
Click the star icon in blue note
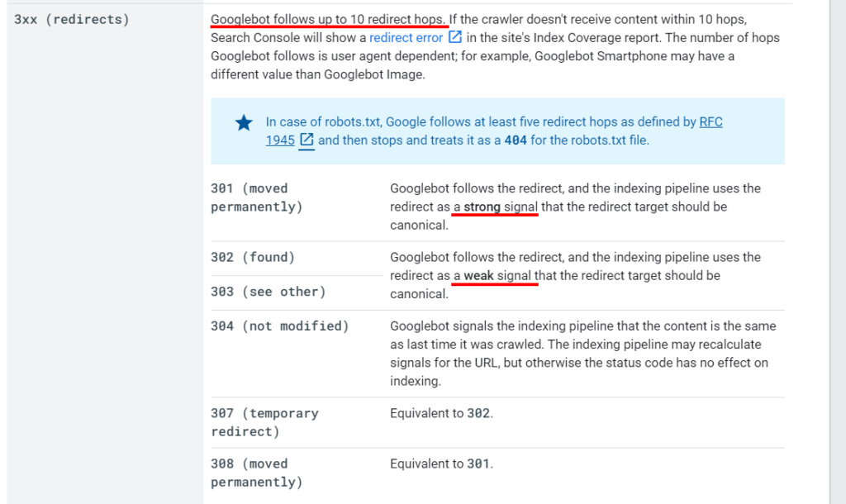pyautogui.click(x=244, y=123)
